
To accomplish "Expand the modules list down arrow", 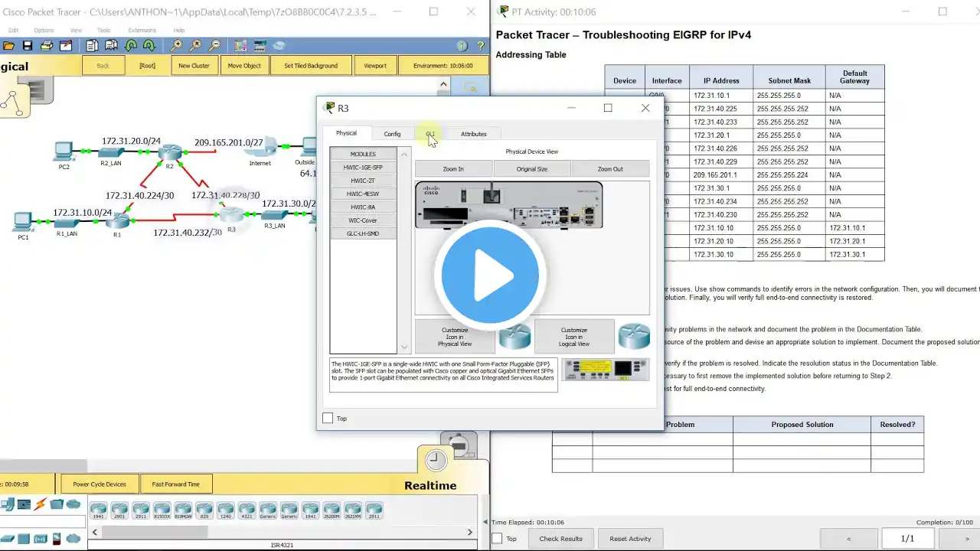I will coord(404,347).
